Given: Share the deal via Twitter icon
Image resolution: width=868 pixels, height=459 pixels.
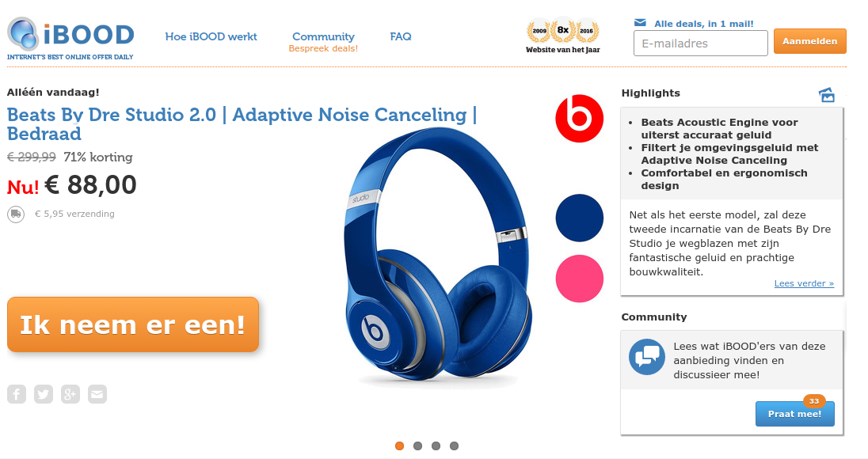Looking at the screenshot, I should pos(44,394).
